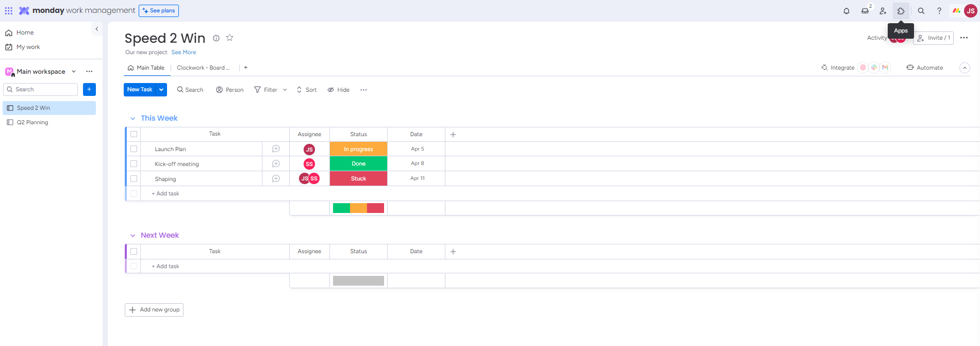Viewport: 980px width, 346px height.
Task: Collapse the This Week group
Action: [132, 119]
